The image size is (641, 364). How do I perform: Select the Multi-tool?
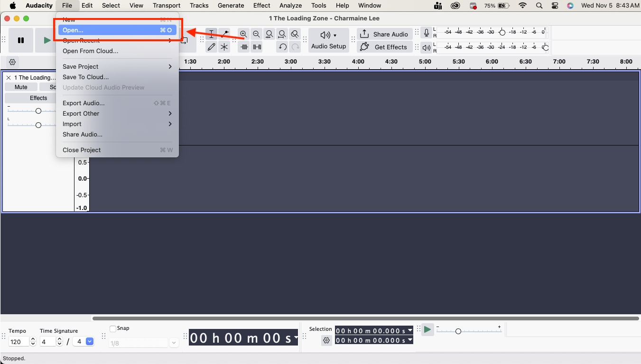tap(224, 47)
